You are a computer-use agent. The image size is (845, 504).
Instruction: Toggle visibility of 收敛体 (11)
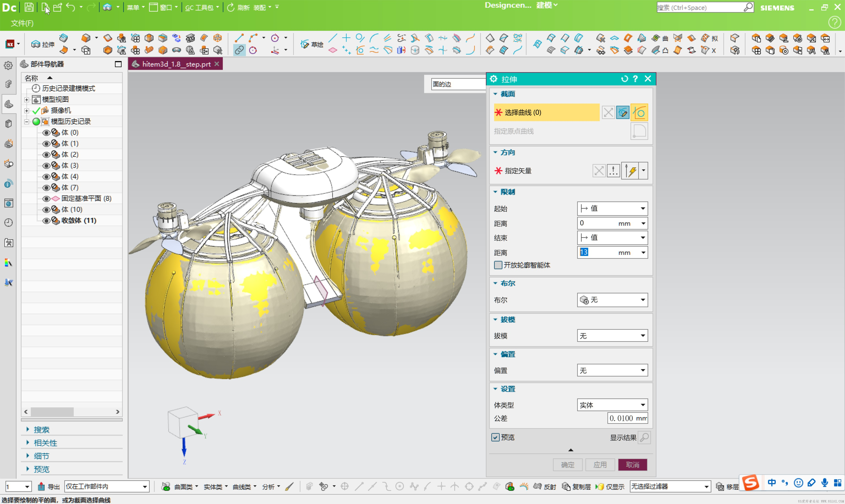(46, 220)
